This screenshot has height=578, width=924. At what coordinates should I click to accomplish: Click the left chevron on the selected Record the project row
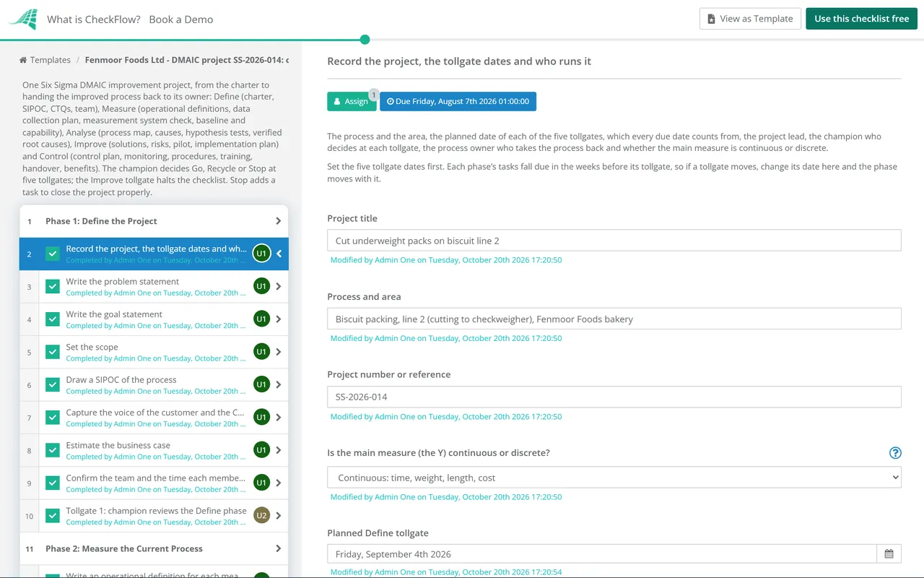tap(279, 254)
